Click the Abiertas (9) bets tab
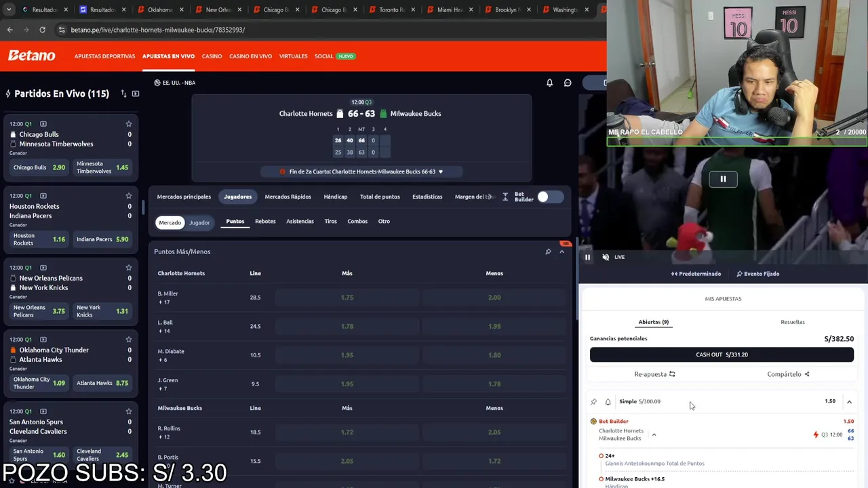The image size is (868, 488). tap(654, 322)
